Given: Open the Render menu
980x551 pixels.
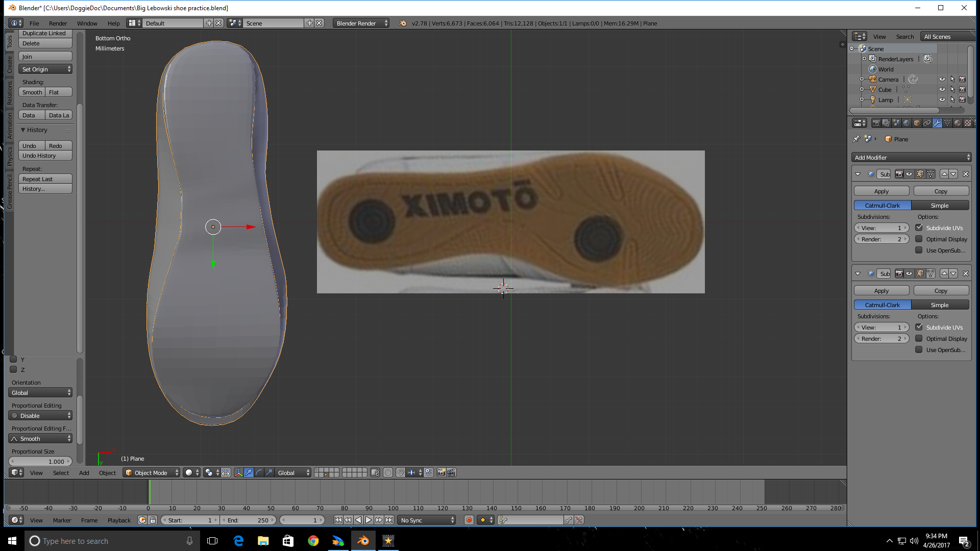Looking at the screenshot, I should click(58, 23).
